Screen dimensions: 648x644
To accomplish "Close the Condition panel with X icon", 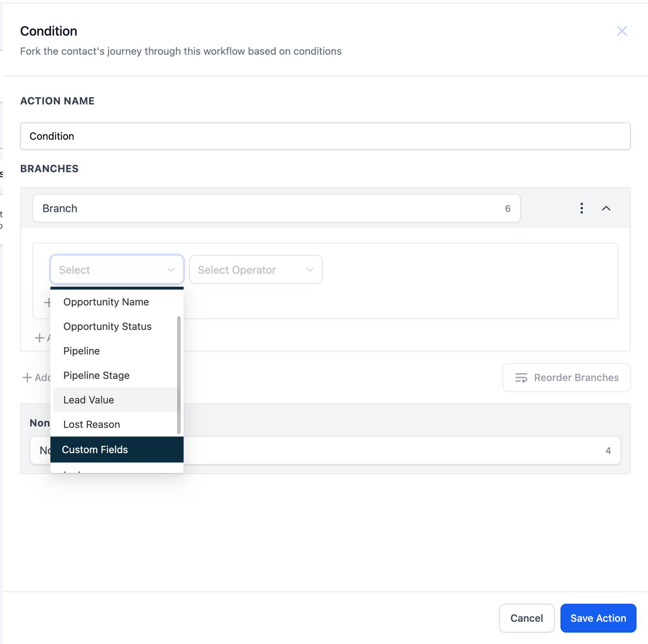I will point(622,31).
